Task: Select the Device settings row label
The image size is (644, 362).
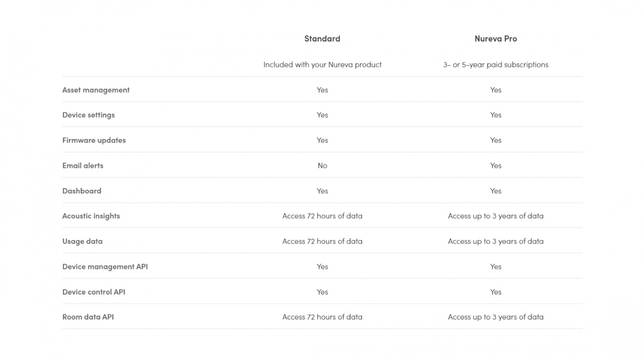Action: 89,115
